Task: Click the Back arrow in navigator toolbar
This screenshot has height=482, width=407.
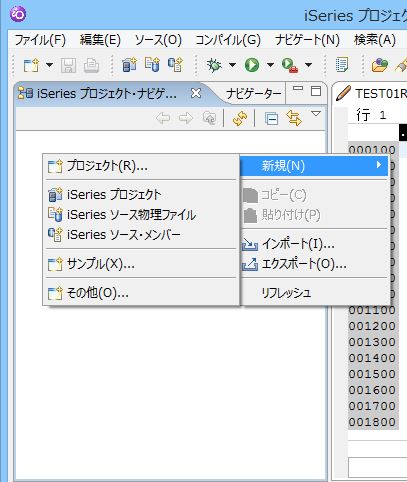Action: (x=163, y=118)
